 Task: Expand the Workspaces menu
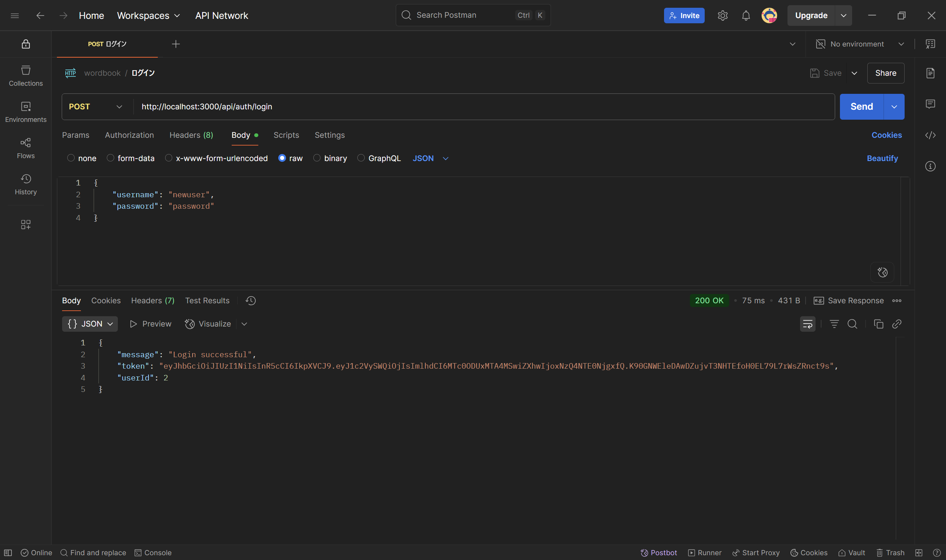pyautogui.click(x=148, y=16)
